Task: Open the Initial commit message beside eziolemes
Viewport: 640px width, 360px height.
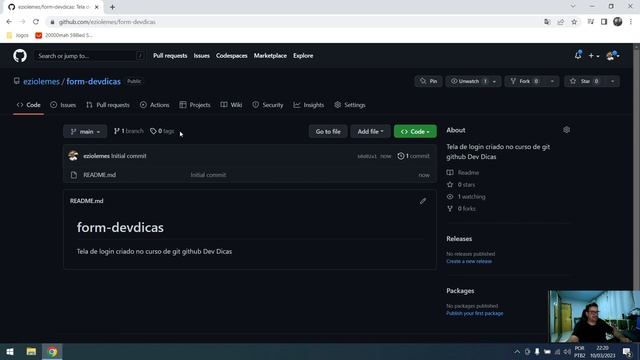Action: pyautogui.click(x=129, y=156)
